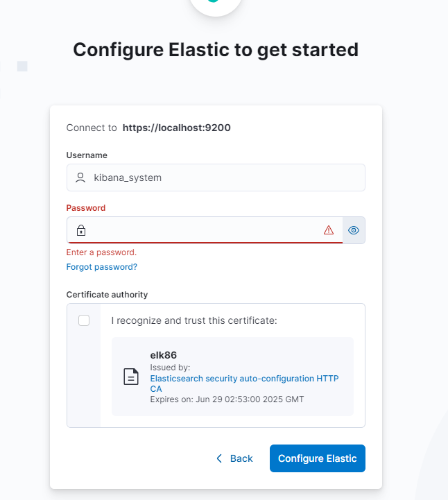Focus the Password input field
Image resolution: width=448 pixels, height=500 pixels.
205,230
